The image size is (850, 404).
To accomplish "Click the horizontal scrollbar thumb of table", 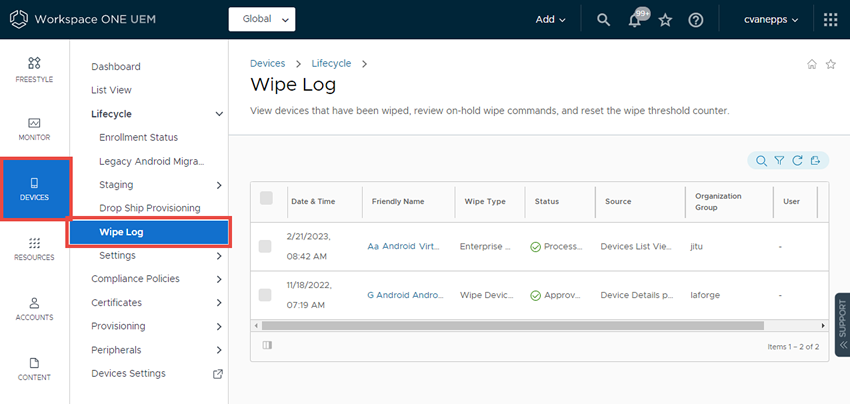I will pos(512,326).
